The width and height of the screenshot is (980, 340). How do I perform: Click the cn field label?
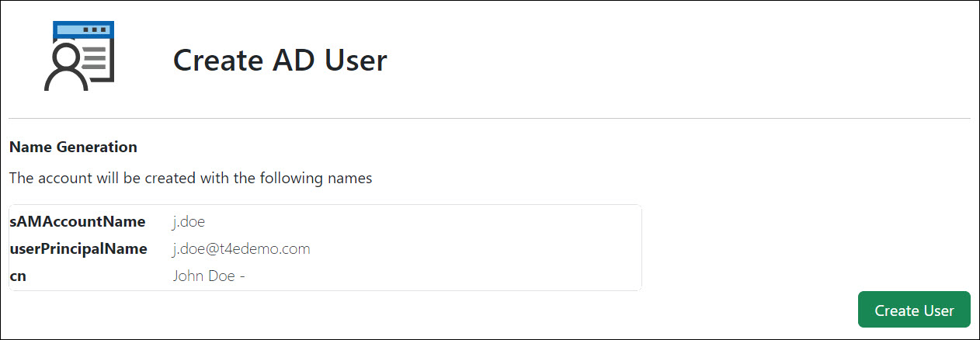tap(17, 276)
